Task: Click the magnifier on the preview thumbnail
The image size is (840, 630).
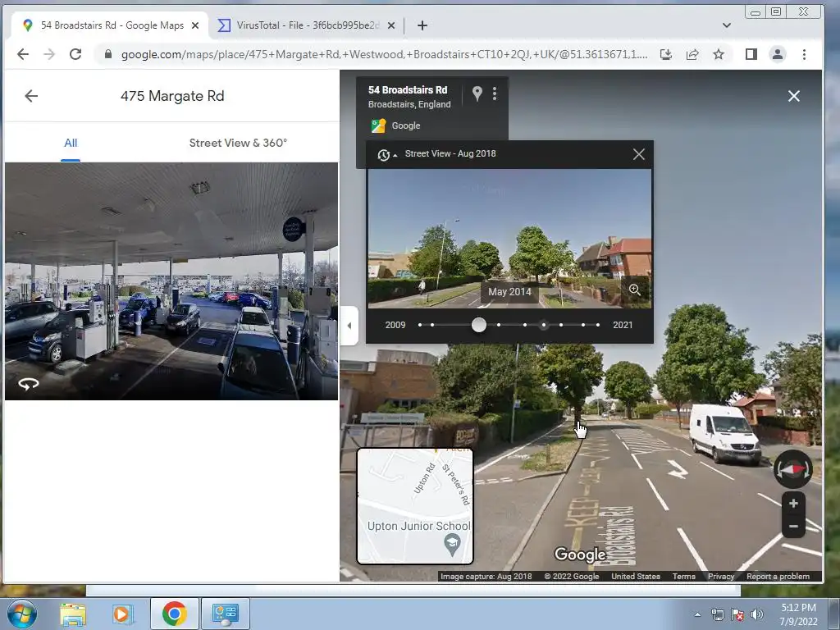Action: [x=635, y=290]
